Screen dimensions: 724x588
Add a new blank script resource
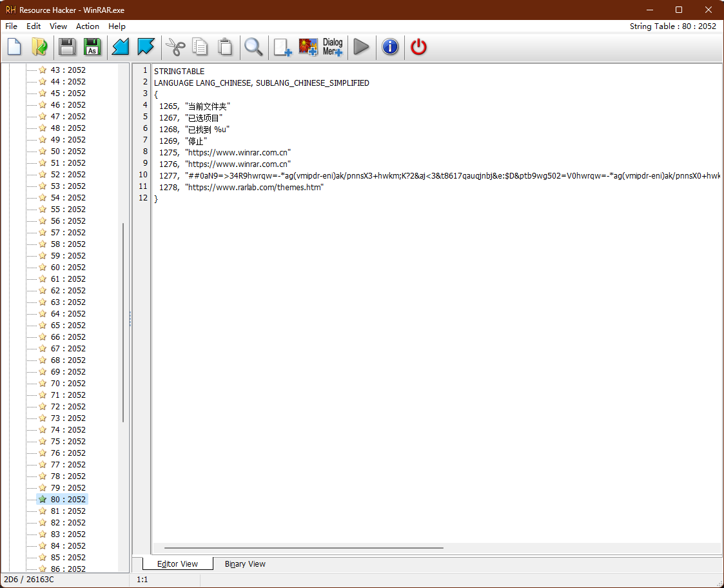point(282,47)
